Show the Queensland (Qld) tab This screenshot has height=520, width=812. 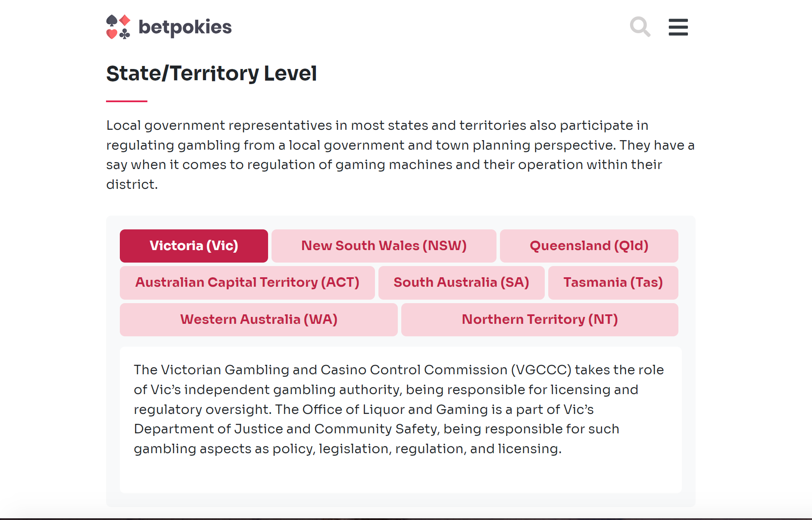click(589, 246)
